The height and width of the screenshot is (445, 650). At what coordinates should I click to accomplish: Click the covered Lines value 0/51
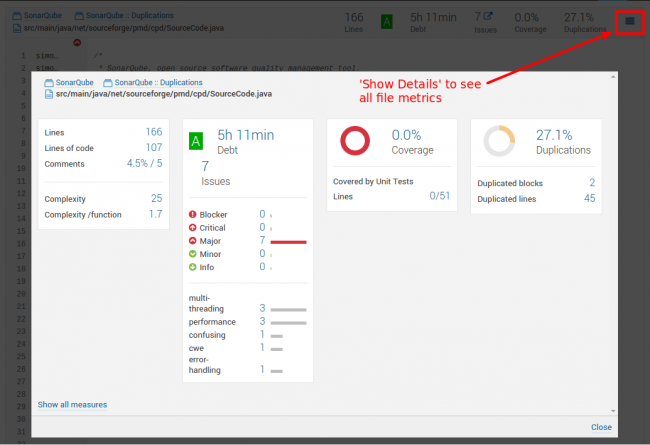pos(439,196)
